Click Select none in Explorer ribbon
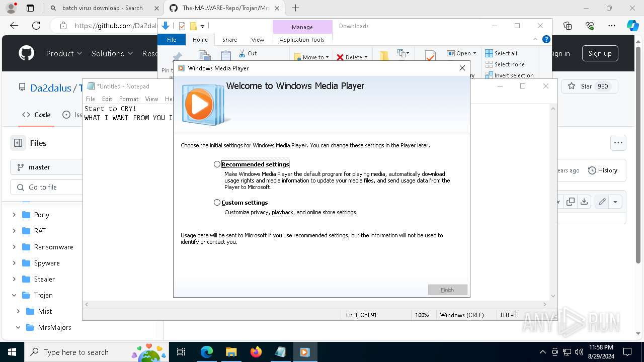 click(505, 64)
